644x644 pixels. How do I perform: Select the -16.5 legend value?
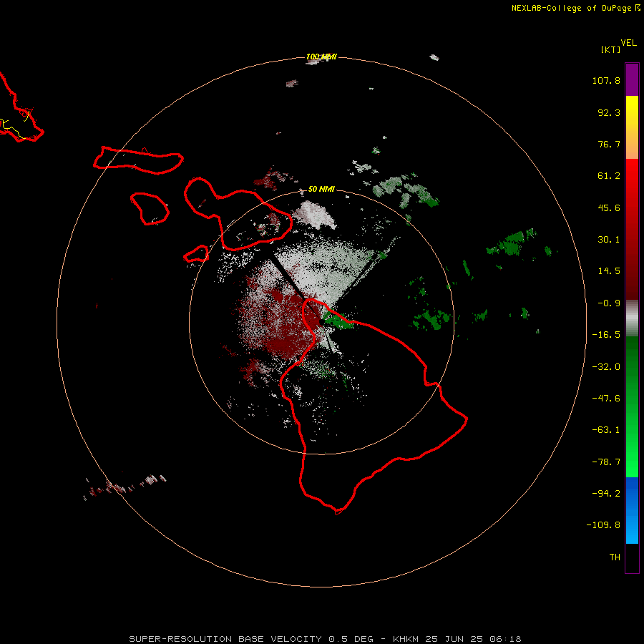click(x=606, y=335)
